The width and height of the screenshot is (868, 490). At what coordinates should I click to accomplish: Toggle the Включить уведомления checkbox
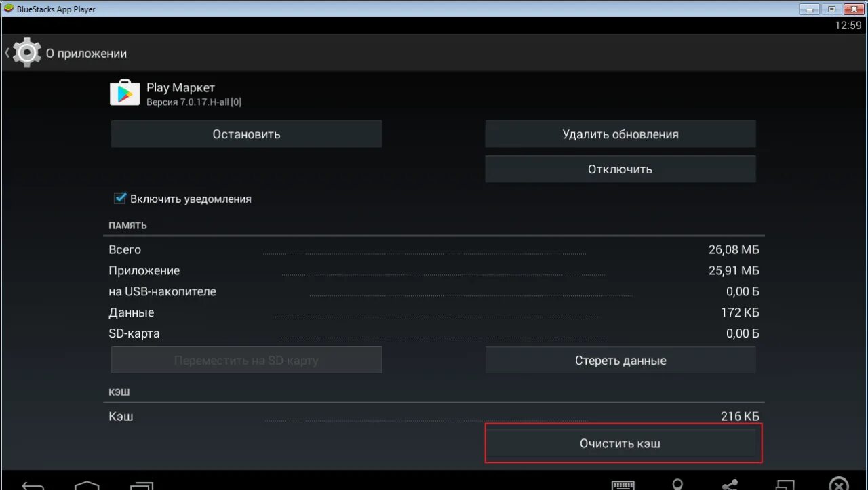121,199
